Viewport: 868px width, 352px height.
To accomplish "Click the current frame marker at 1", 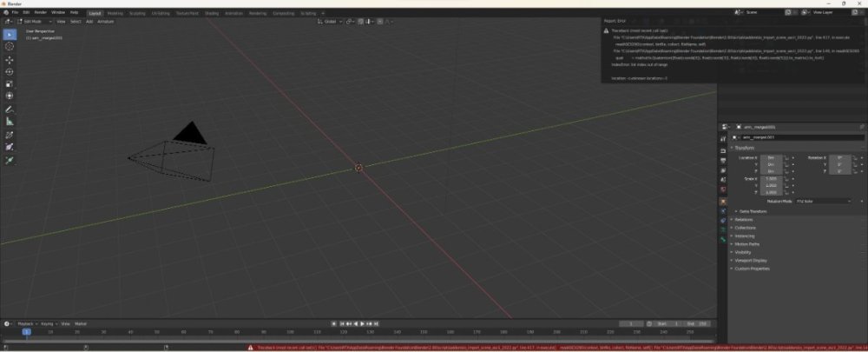I will coord(26,331).
